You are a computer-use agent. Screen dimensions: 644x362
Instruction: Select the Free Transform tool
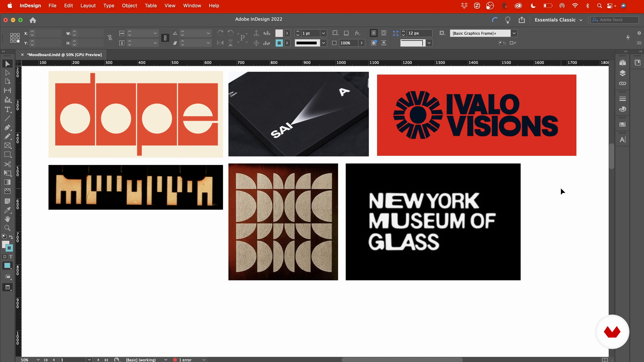coord(8,173)
